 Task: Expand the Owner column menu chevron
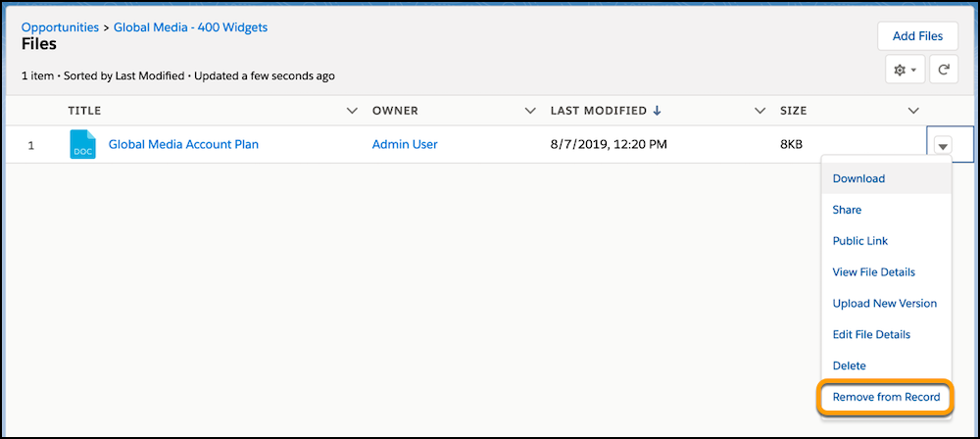[530, 111]
